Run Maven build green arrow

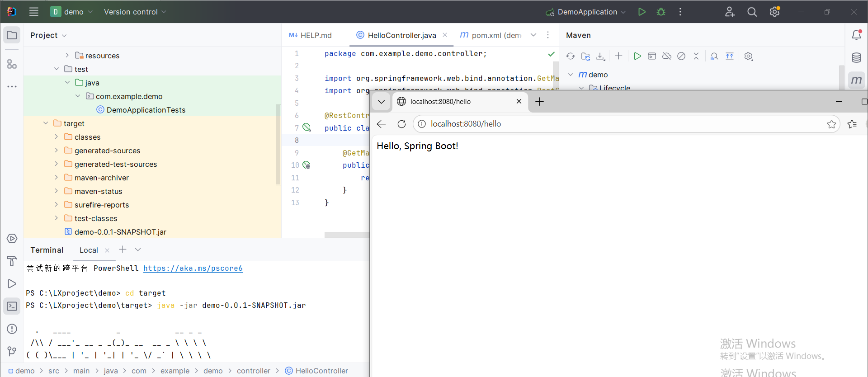point(637,56)
